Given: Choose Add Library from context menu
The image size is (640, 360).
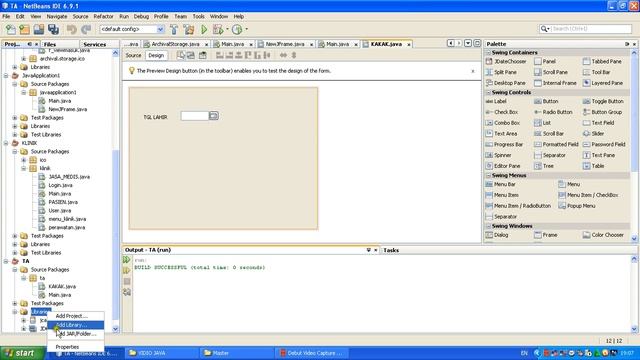Looking at the screenshot, I should tap(76, 325).
